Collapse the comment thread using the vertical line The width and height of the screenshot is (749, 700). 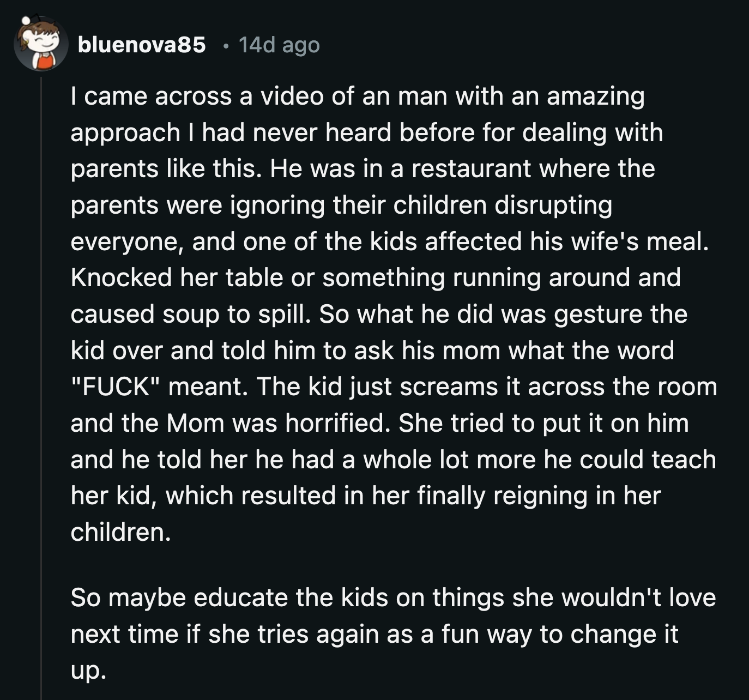tap(41, 382)
